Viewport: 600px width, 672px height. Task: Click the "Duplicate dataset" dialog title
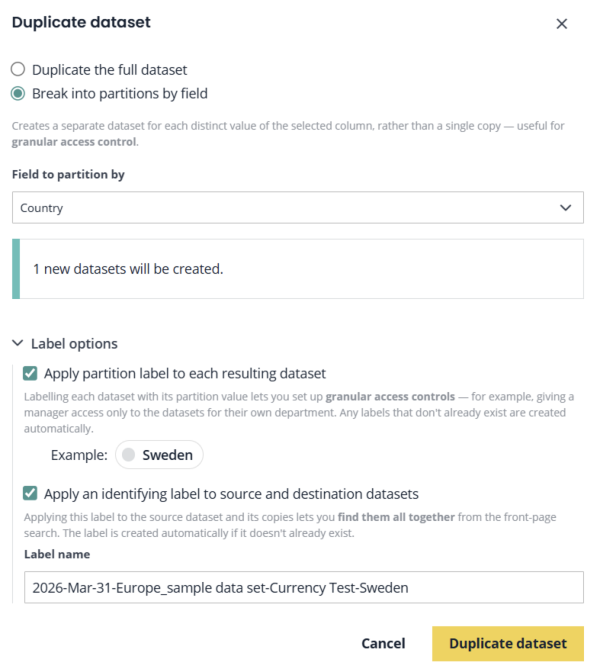81,22
